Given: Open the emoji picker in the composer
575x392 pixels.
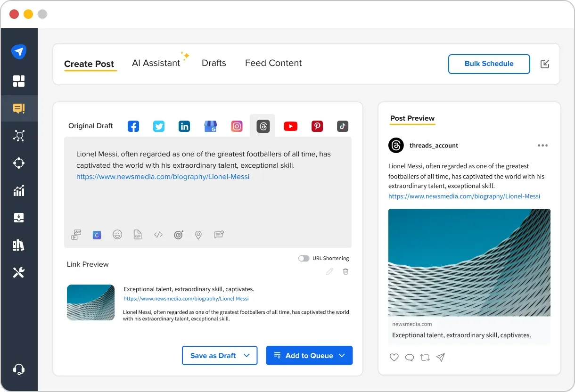Looking at the screenshot, I should (x=117, y=235).
